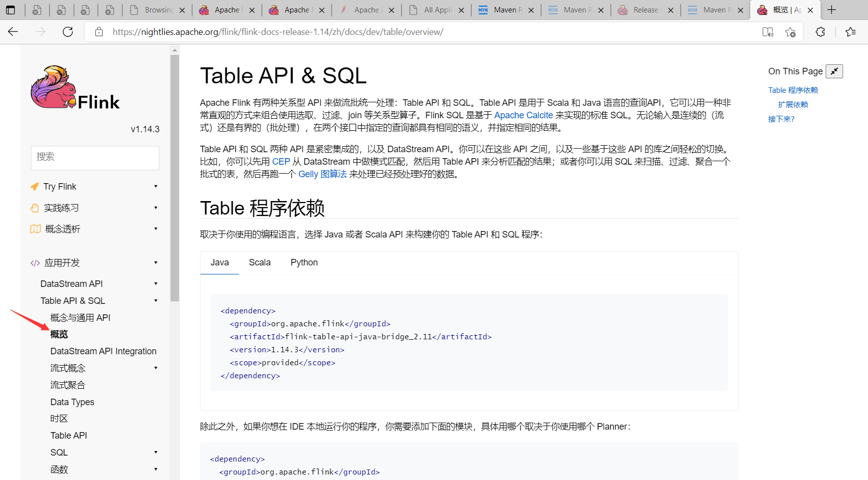This screenshot has height=480, width=868.
Task: Click the sidebar vertical scrollbar
Action: click(x=174, y=178)
